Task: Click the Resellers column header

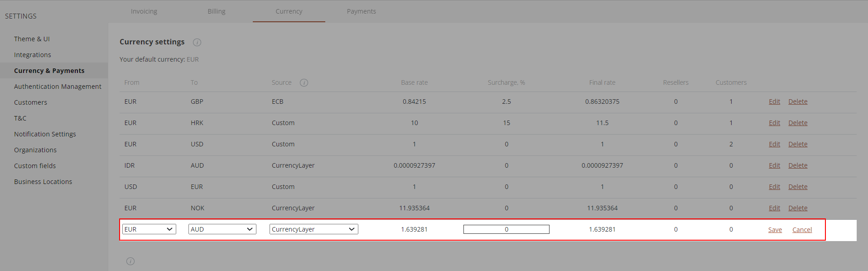Action: [x=675, y=82]
